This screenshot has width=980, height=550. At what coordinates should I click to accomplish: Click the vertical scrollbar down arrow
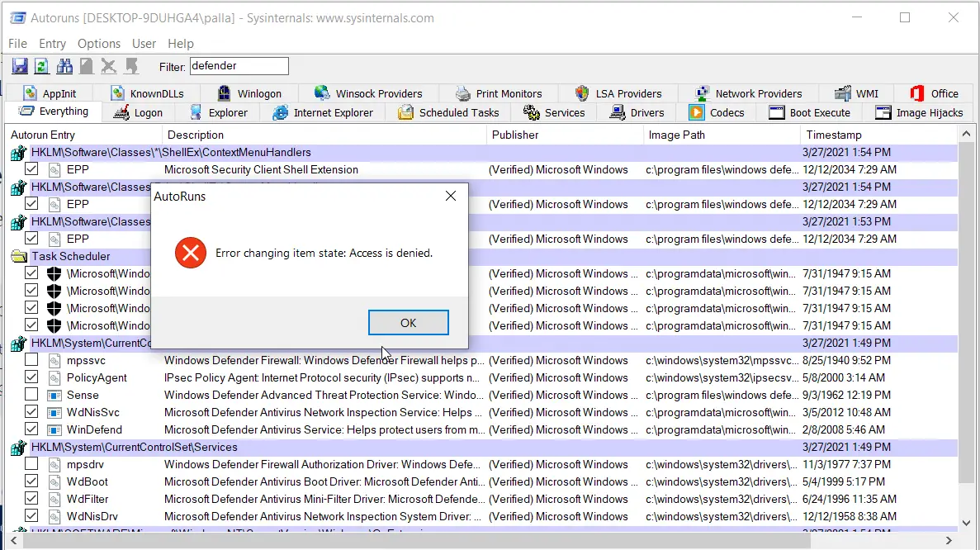tap(966, 523)
